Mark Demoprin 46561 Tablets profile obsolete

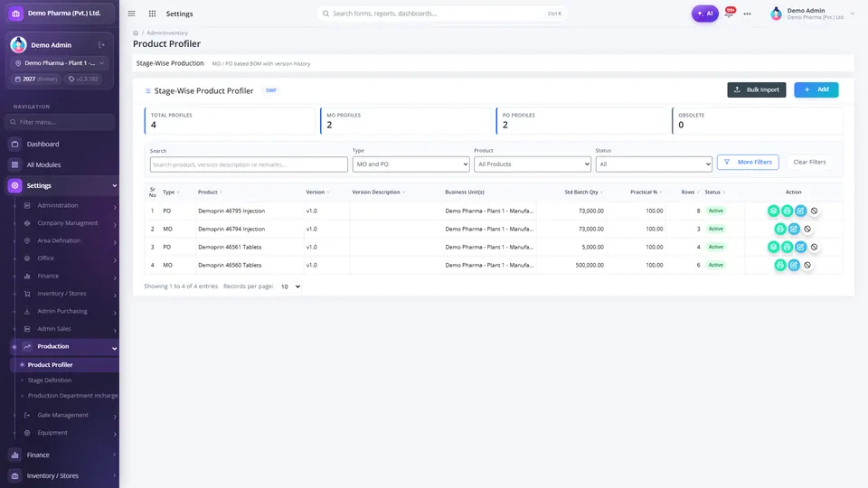click(814, 247)
